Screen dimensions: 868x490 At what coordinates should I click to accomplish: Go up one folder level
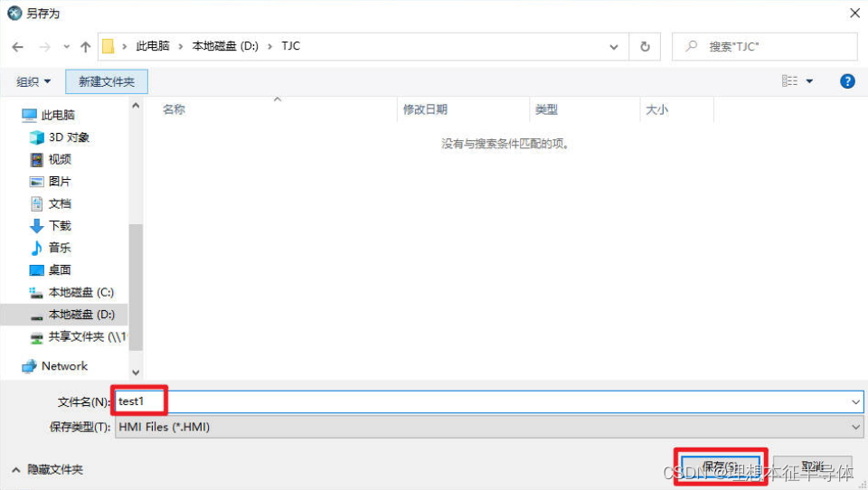pos(85,47)
